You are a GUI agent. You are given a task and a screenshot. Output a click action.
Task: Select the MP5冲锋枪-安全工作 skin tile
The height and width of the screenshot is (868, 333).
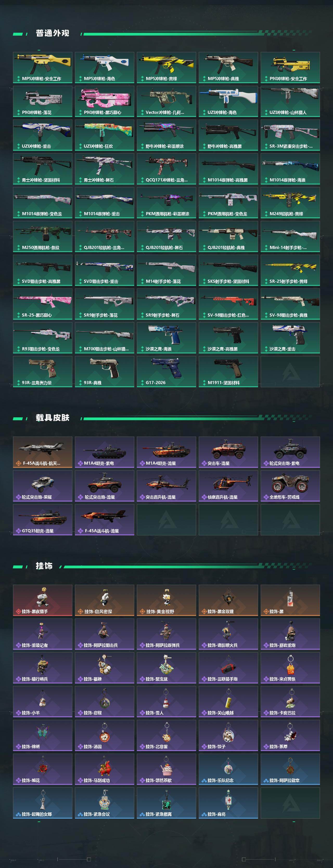(42, 67)
